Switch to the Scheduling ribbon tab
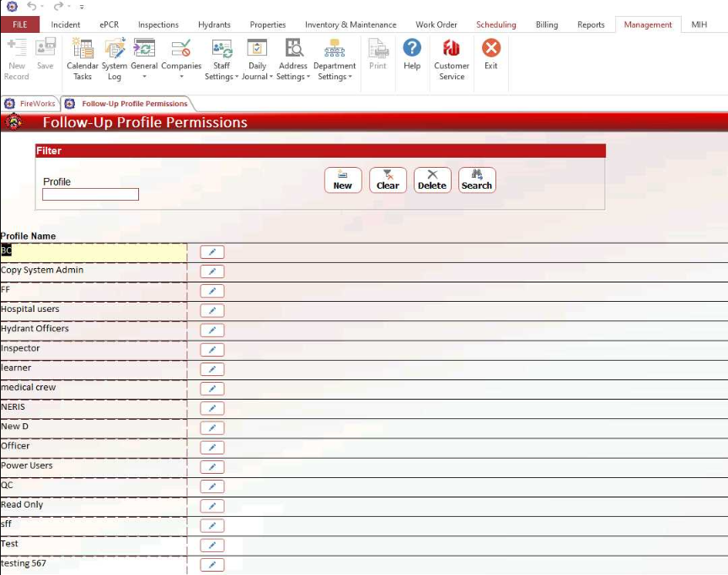Screen dimensions: 728x575 coord(496,24)
